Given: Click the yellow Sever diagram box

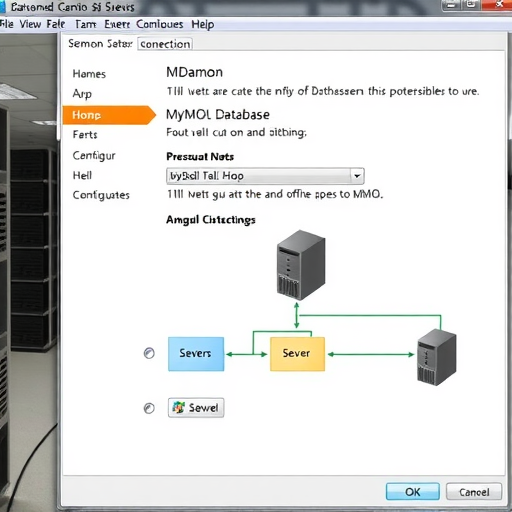Looking at the screenshot, I should 297,354.
